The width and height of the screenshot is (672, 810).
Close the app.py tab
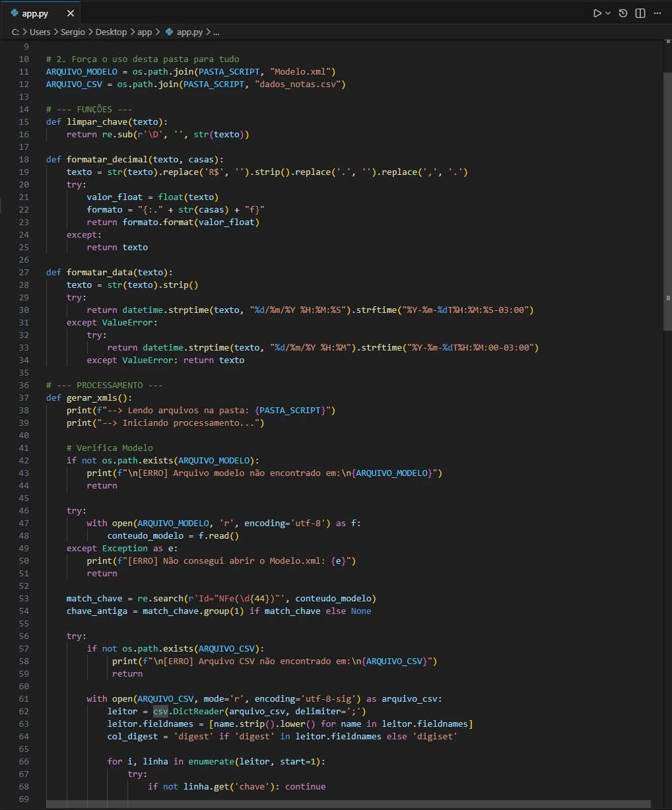click(x=71, y=13)
